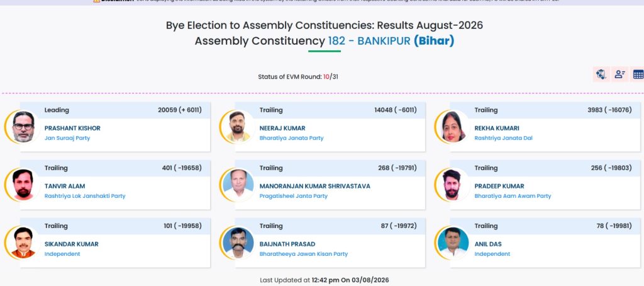Click Prashant Kishor's candidate photo

pos(23,127)
